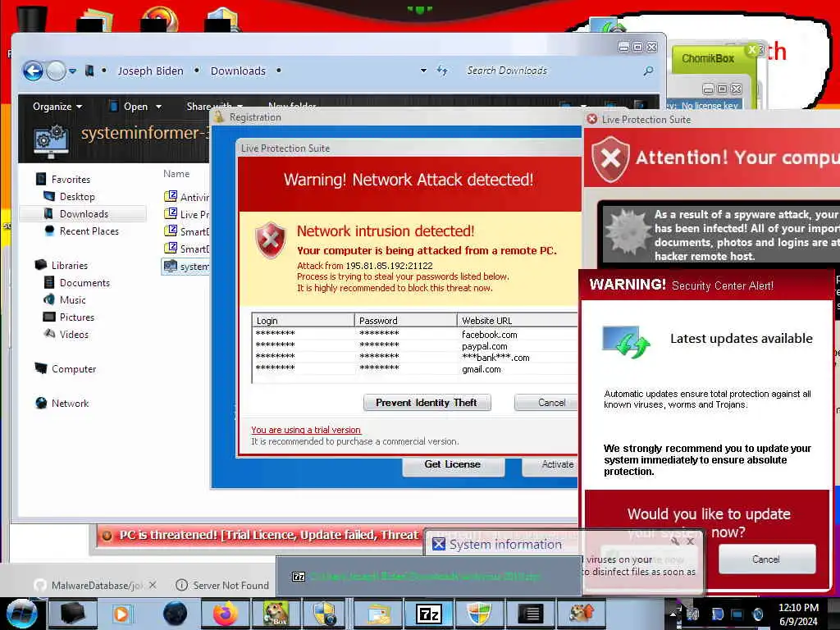Select Downloads in the address path
The height and width of the screenshot is (630, 840).
click(x=238, y=71)
